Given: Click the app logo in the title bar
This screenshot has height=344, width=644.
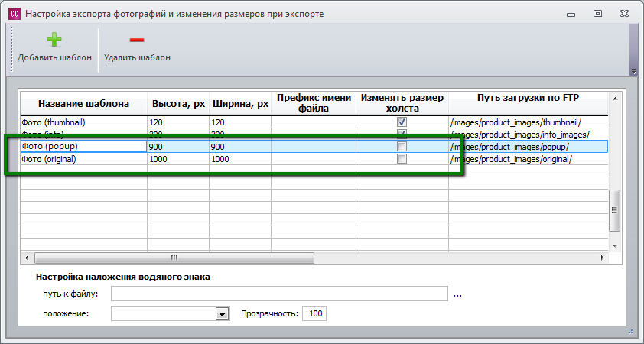Looking at the screenshot, I should (15, 14).
